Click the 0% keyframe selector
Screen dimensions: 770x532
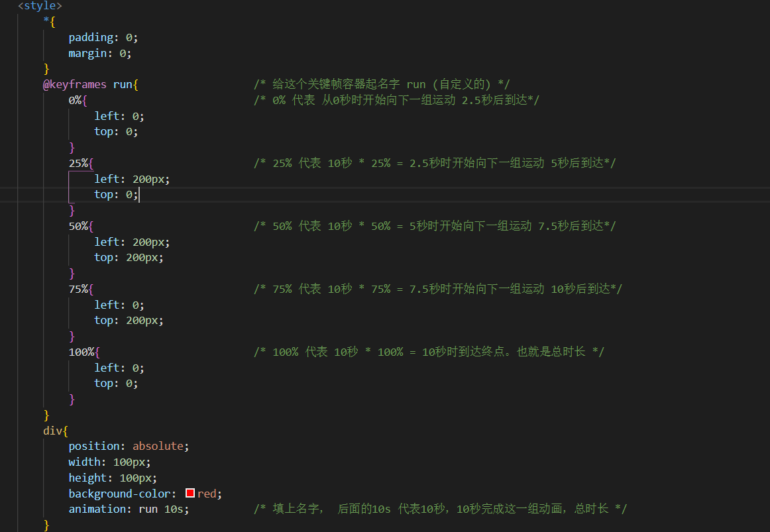78,100
